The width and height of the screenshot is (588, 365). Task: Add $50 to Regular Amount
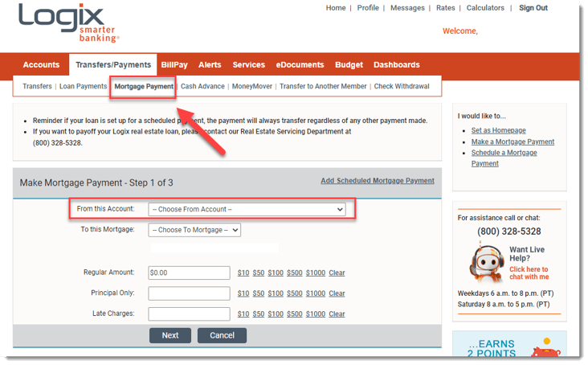(259, 273)
